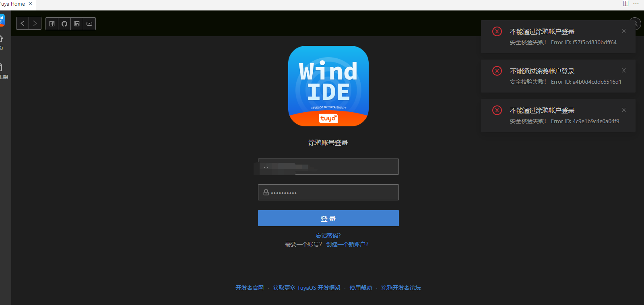Open the GitHub icon in toolbar

pos(64,24)
